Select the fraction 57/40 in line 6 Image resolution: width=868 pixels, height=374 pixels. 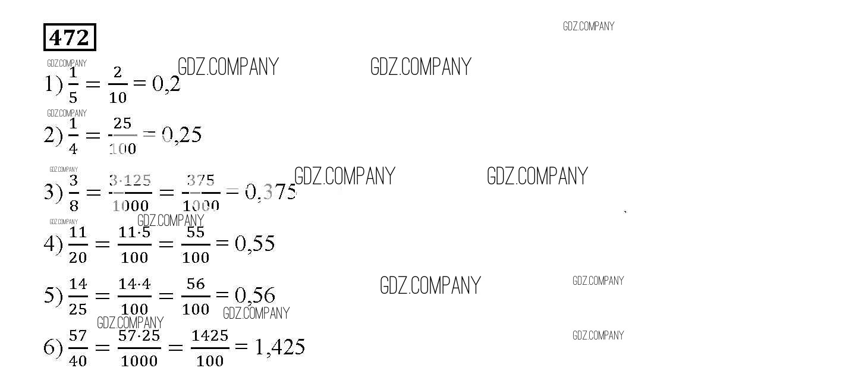point(78,348)
